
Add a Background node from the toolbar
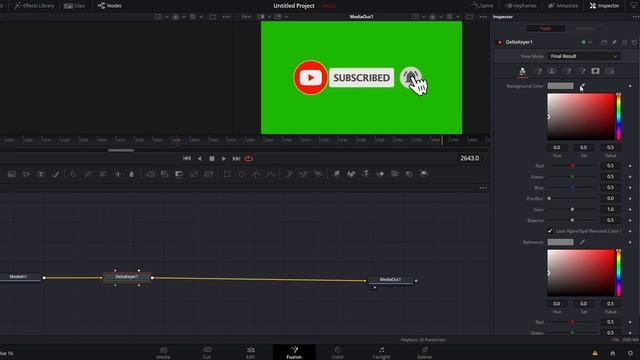(12, 174)
